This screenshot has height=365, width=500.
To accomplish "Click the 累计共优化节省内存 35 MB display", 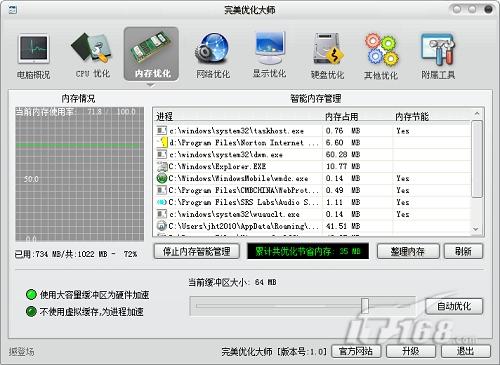I will (308, 251).
